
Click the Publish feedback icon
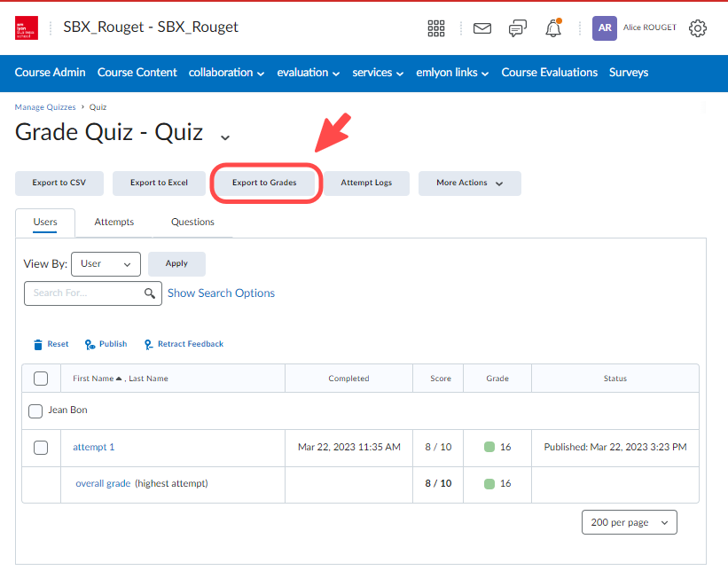click(x=90, y=345)
